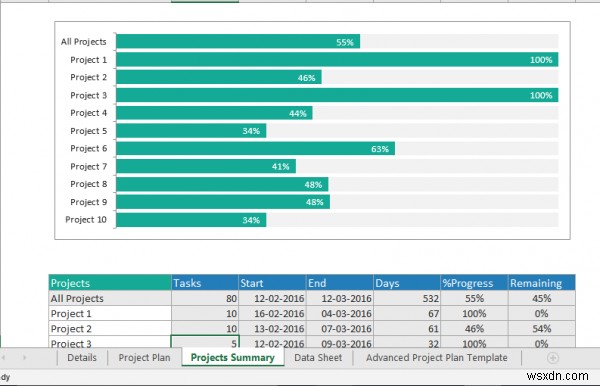
Task: Select the 16-02-2016 start date cell
Action: click(x=272, y=313)
